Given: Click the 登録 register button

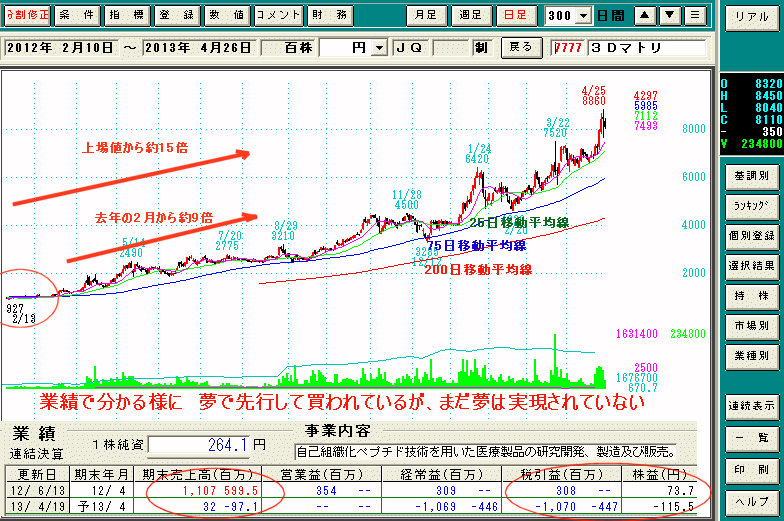Looking at the screenshot, I should [x=177, y=16].
